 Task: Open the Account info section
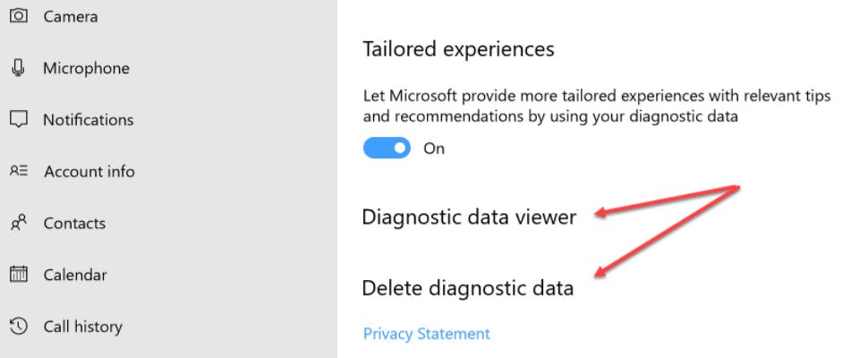point(89,171)
